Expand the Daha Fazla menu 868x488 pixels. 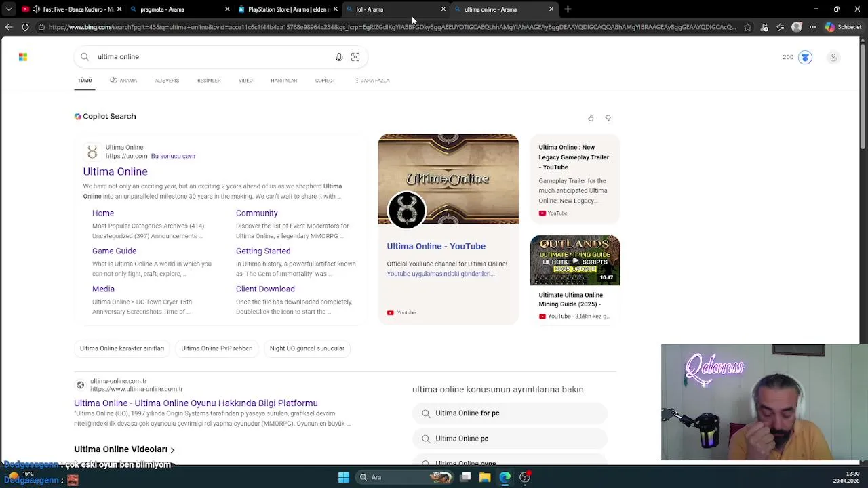click(372, 80)
